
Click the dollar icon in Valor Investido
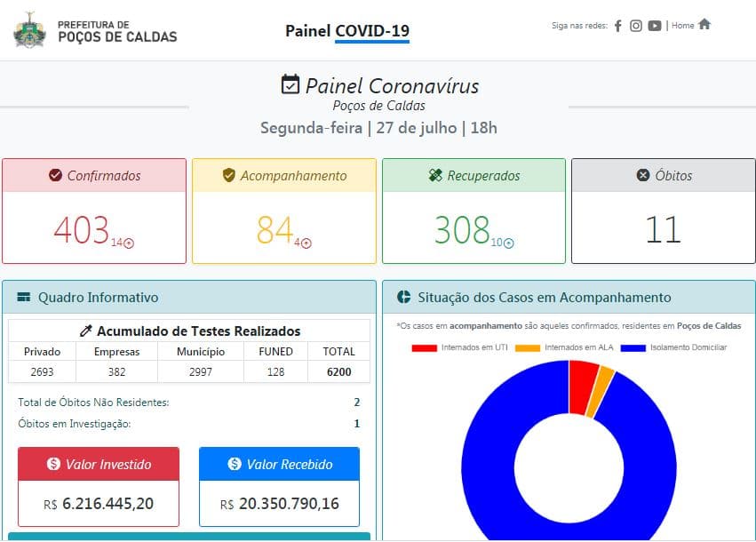click(x=53, y=464)
